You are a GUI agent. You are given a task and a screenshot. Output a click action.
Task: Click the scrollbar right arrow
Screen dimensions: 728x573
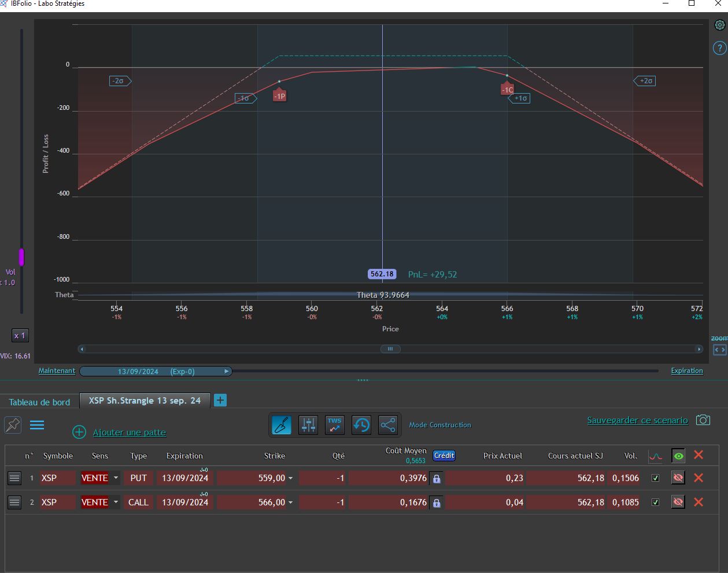(x=699, y=349)
